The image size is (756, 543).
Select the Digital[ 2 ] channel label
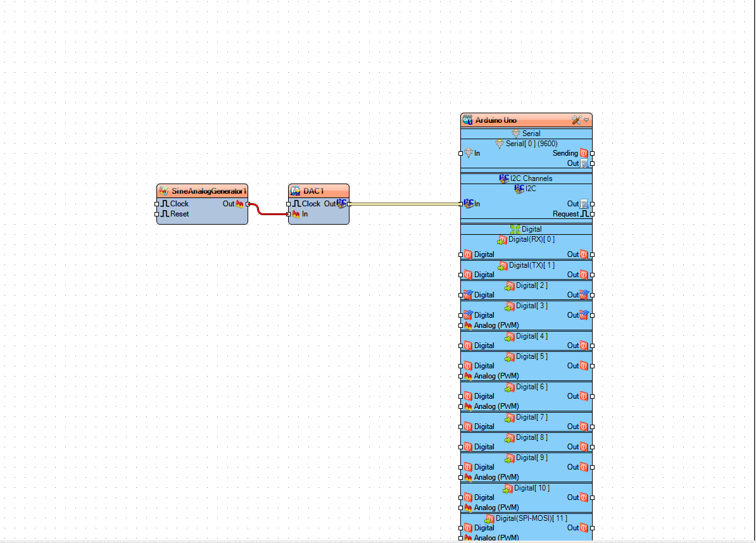click(x=532, y=285)
